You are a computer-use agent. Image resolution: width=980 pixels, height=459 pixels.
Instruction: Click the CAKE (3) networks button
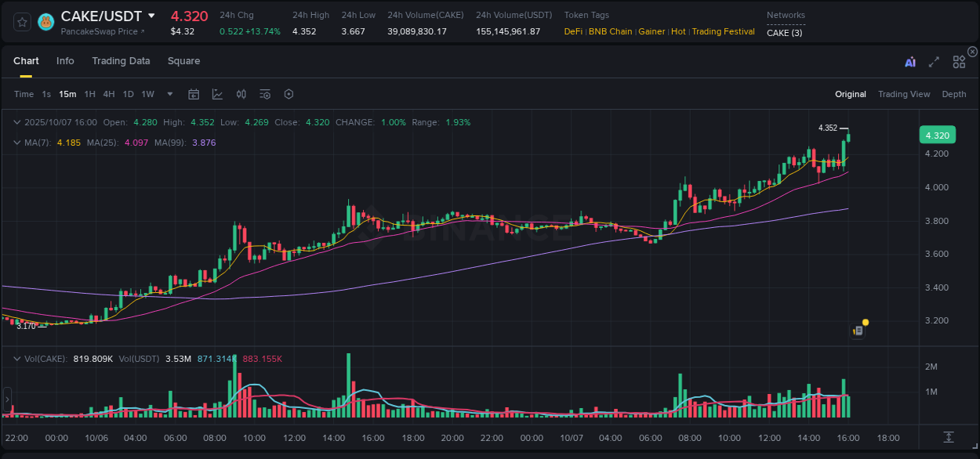(x=784, y=33)
